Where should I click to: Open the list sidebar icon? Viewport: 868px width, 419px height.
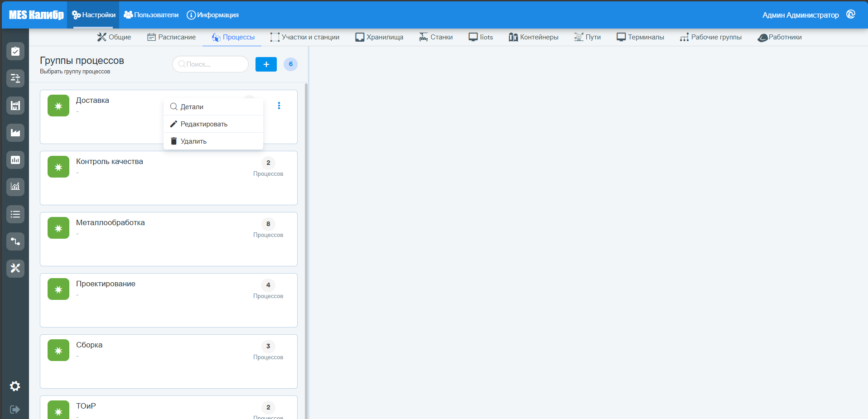tap(15, 214)
